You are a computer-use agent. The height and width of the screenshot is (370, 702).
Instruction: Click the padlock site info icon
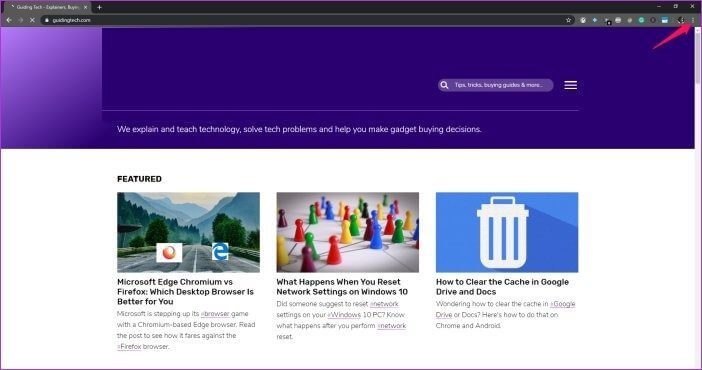47,20
